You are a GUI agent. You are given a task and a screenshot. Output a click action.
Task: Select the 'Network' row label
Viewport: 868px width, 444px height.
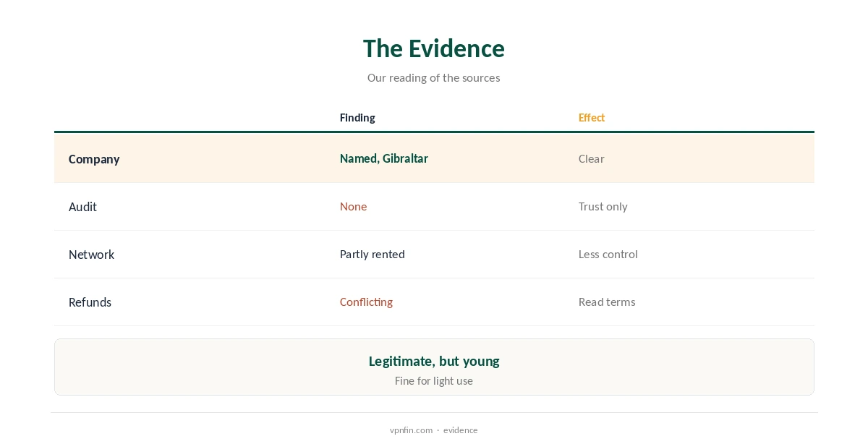click(x=91, y=255)
